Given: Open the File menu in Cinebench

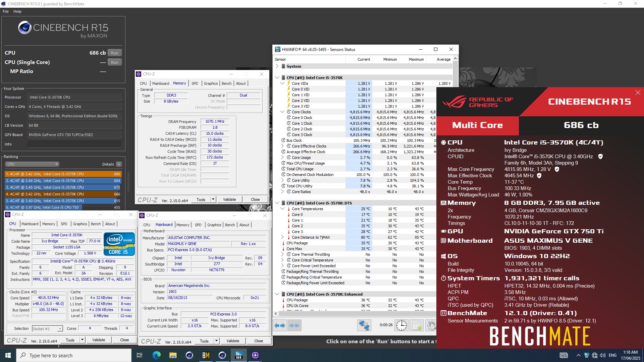Looking at the screenshot, I should pos(6,11).
